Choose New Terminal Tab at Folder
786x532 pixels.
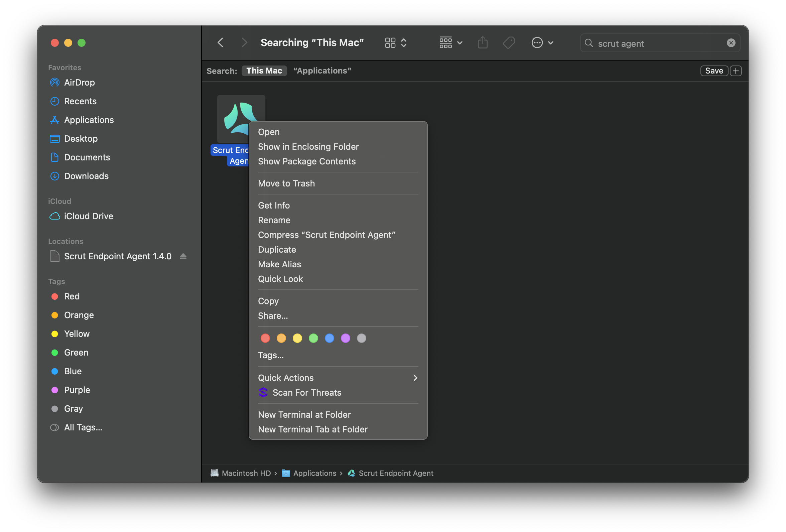(x=338, y=429)
